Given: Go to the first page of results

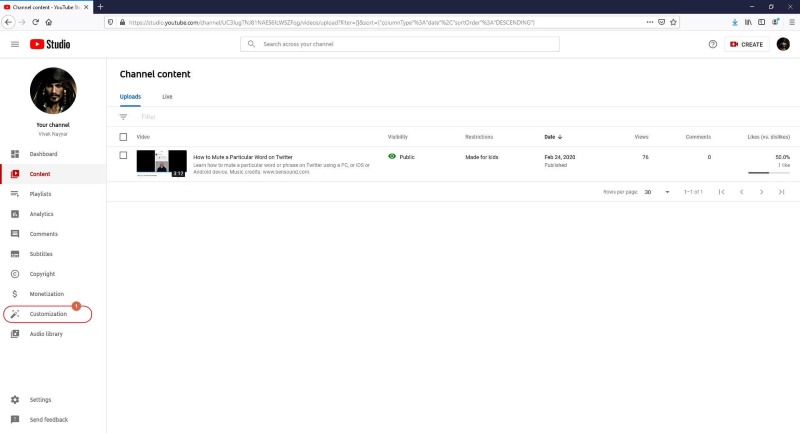Looking at the screenshot, I should tap(721, 192).
